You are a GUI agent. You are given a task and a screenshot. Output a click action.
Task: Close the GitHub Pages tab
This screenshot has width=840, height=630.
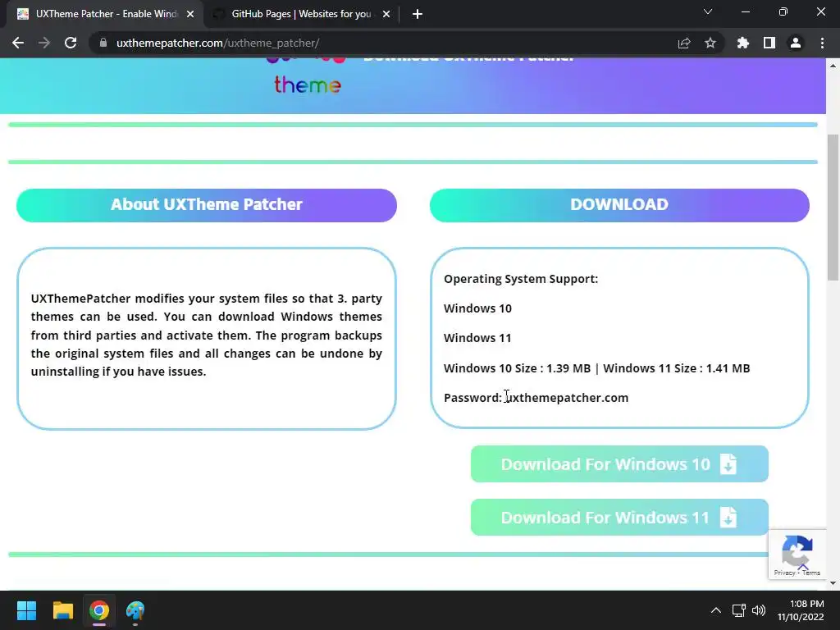point(386,14)
